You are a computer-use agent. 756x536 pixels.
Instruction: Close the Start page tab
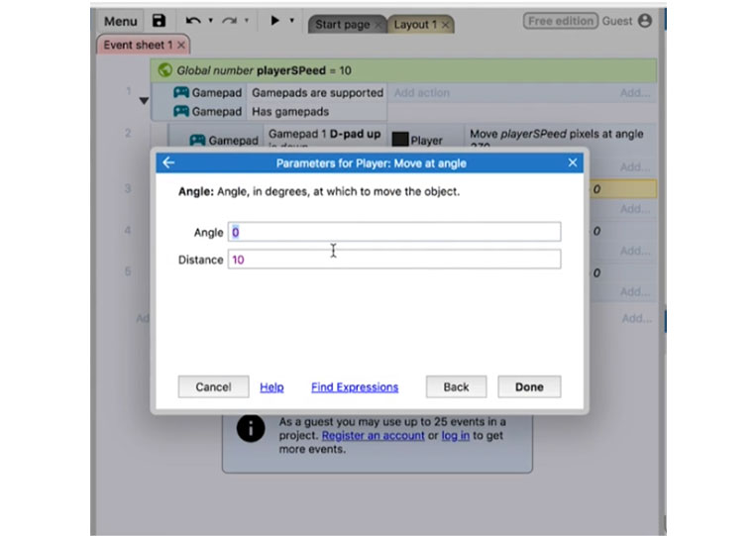(x=378, y=25)
